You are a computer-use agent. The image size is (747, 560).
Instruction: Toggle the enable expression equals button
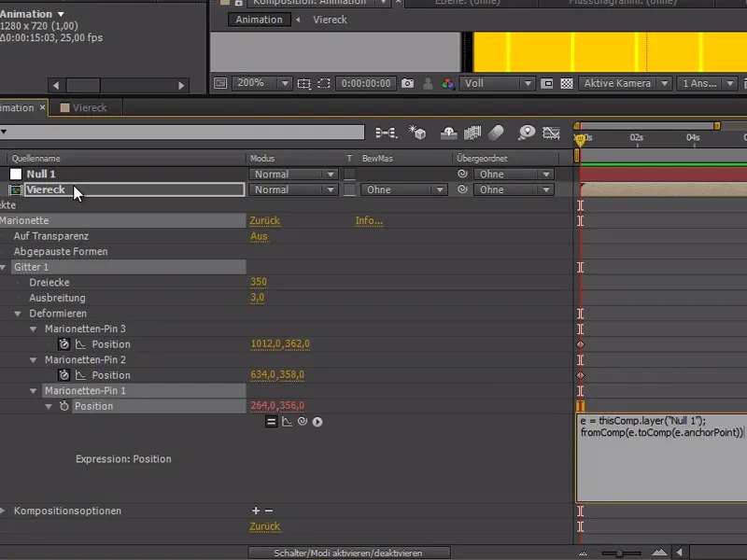click(x=271, y=422)
